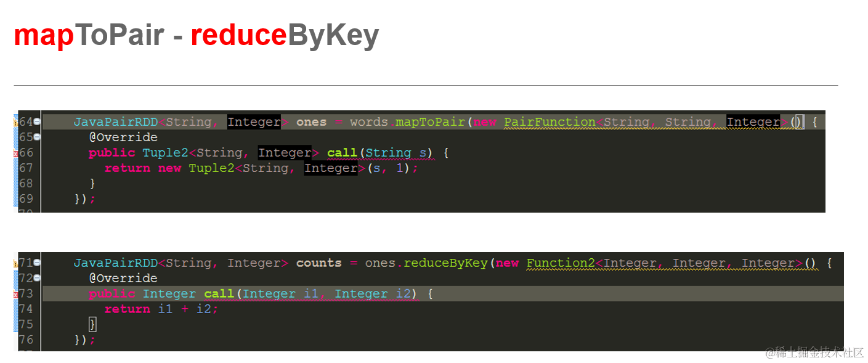Click the warning marker beside line 64
The image size is (868, 363).
16,122
